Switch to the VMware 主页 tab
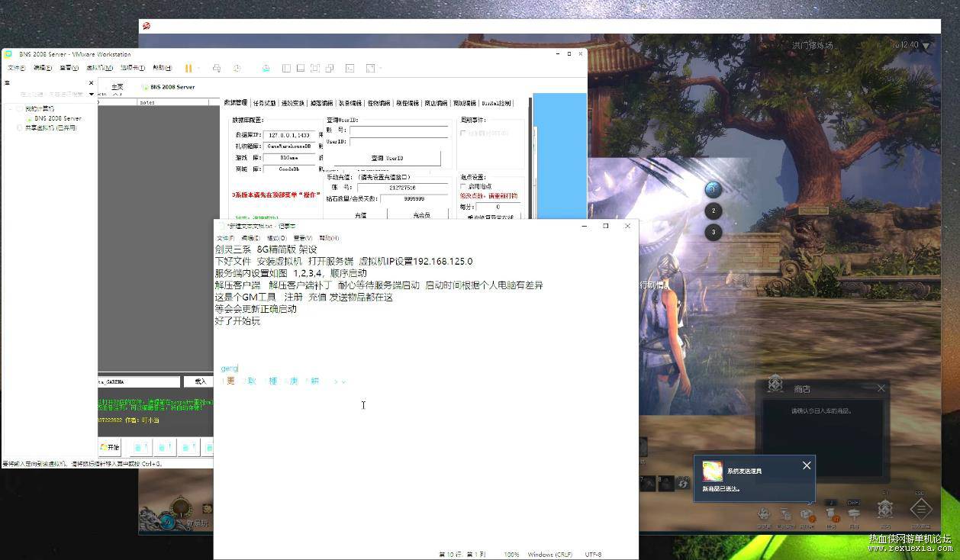The width and height of the screenshot is (960, 560). [x=117, y=87]
